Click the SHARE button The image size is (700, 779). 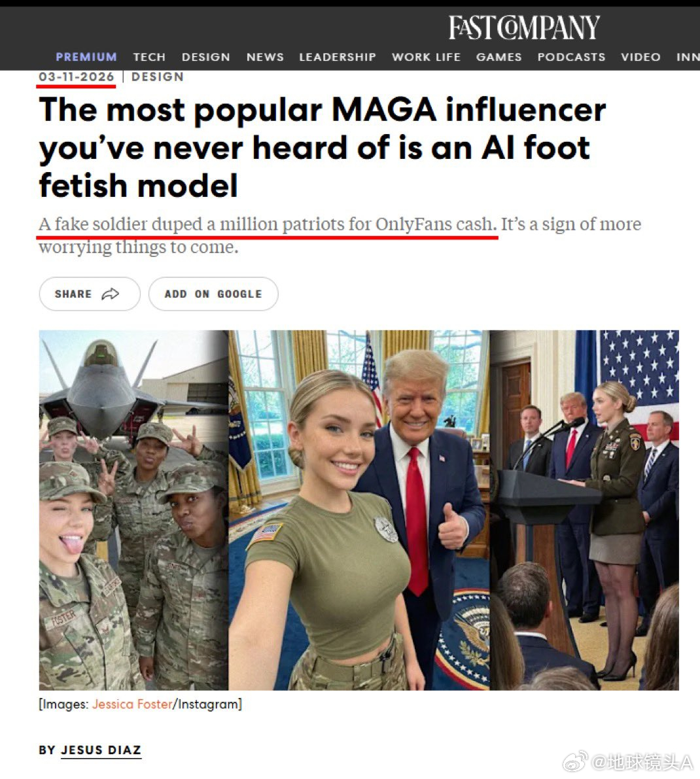coord(90,294)
